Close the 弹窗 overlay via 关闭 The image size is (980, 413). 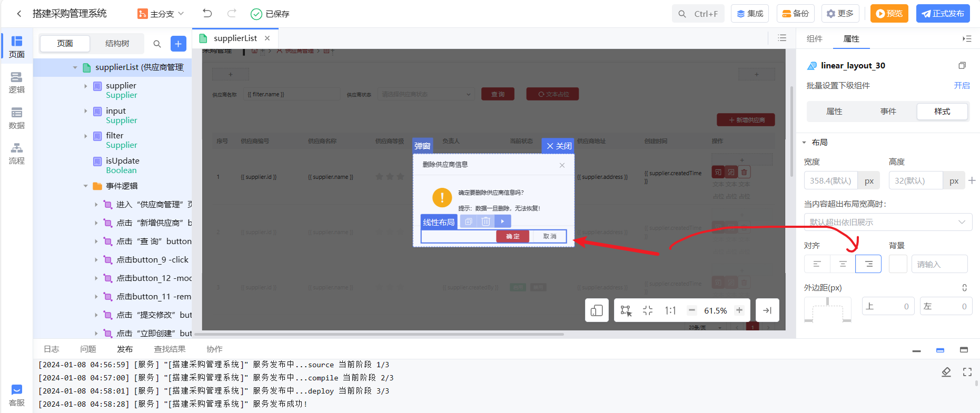558,146
